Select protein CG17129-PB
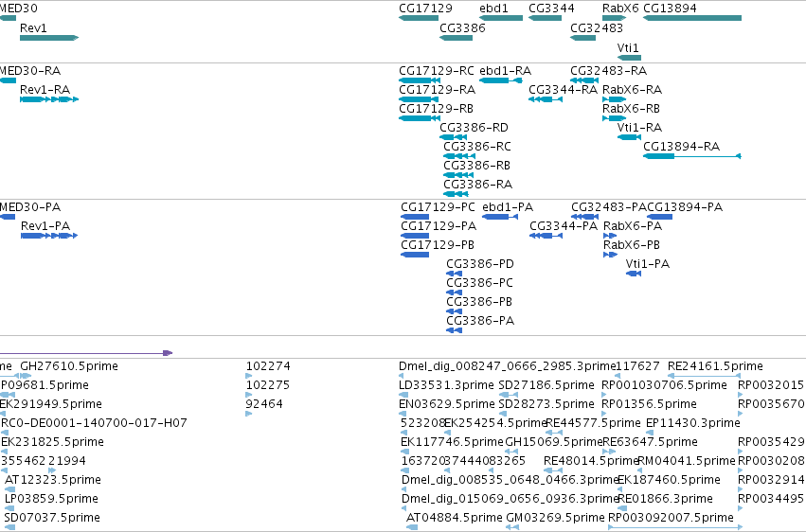This screenshot has height=532, width=806. 415,255
